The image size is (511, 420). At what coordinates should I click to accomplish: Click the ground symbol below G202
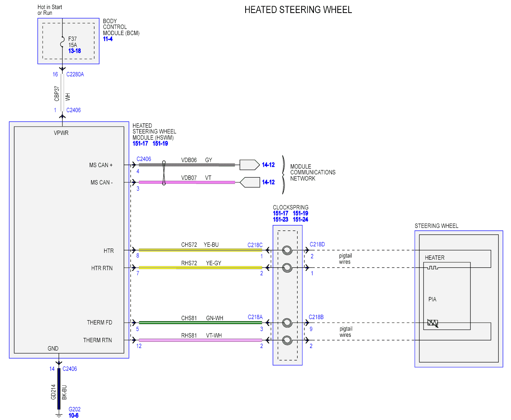(x=59, y=415)
